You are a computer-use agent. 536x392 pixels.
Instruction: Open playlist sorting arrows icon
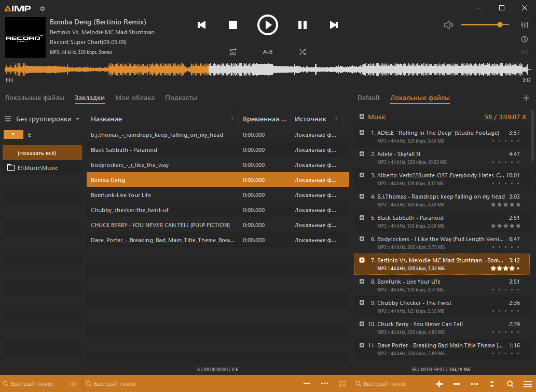492,384
